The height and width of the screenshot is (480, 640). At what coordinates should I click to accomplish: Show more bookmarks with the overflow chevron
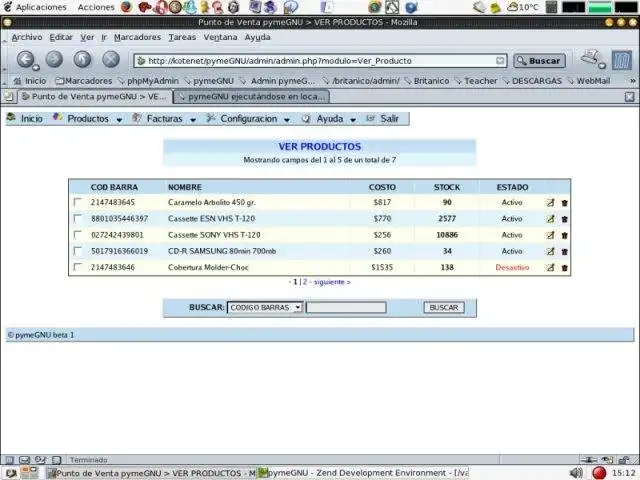coord(633,81)
